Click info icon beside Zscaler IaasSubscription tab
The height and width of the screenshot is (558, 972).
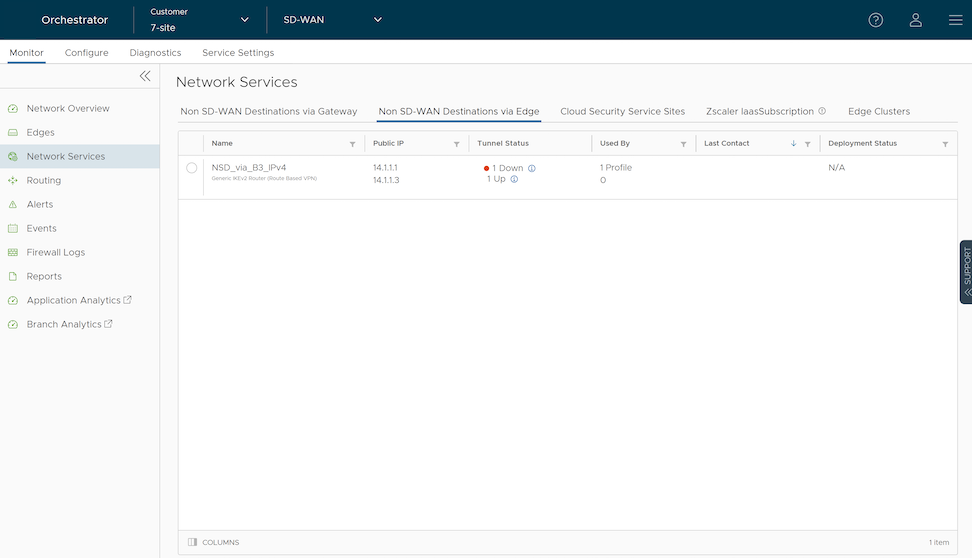[822, 111]
